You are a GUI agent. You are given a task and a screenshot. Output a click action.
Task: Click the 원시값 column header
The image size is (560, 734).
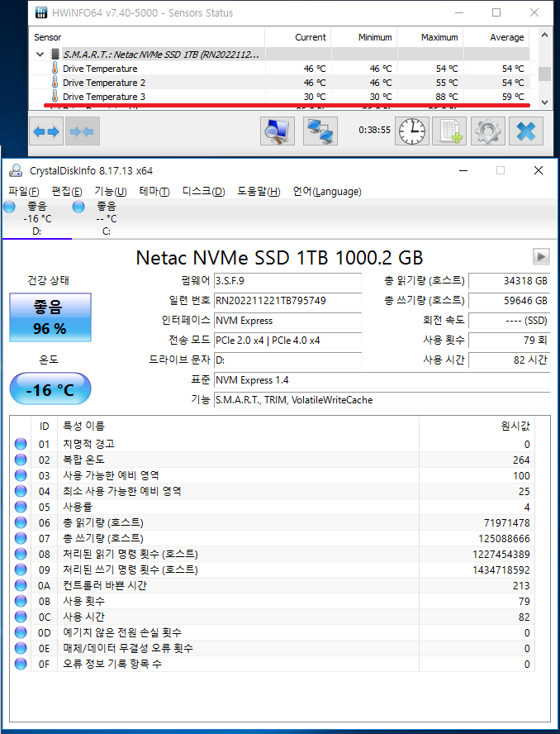click(477, 426)
